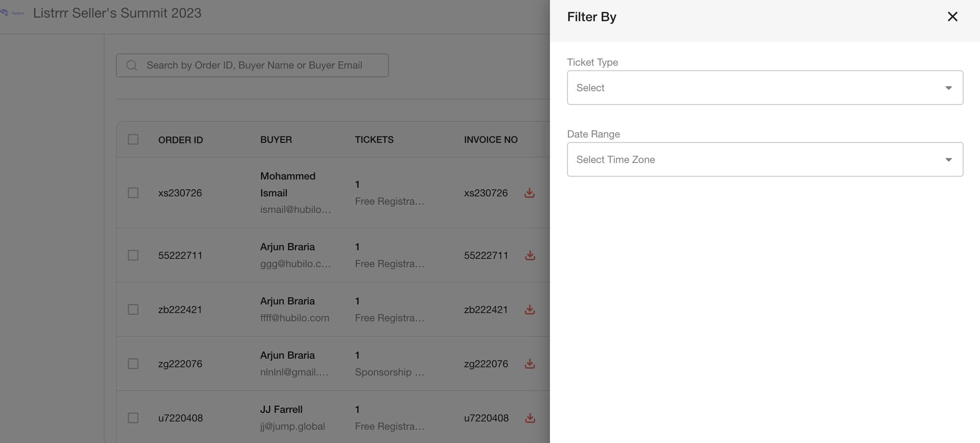Click order ID 55222711 cell
This screenshot has height=443, width=980.
pyautogui.click(x=180, y=255)
